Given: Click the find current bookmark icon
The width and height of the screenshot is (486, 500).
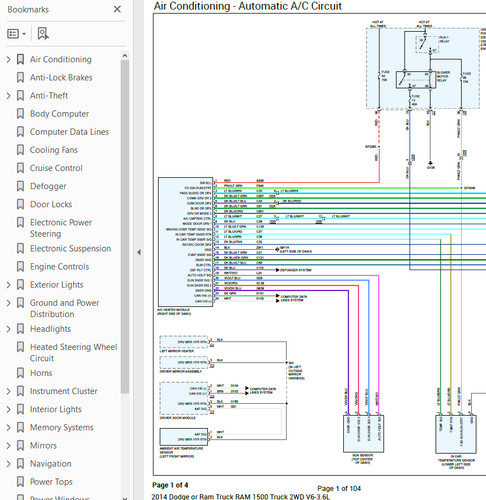Looking at the screenshot, I should [x=43, y=34].
